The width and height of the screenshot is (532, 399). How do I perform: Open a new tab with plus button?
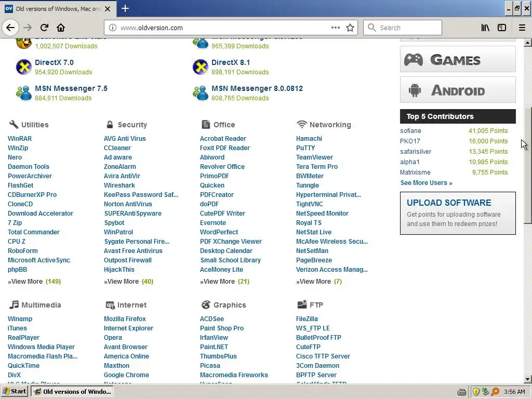click(x=125, y=8)
